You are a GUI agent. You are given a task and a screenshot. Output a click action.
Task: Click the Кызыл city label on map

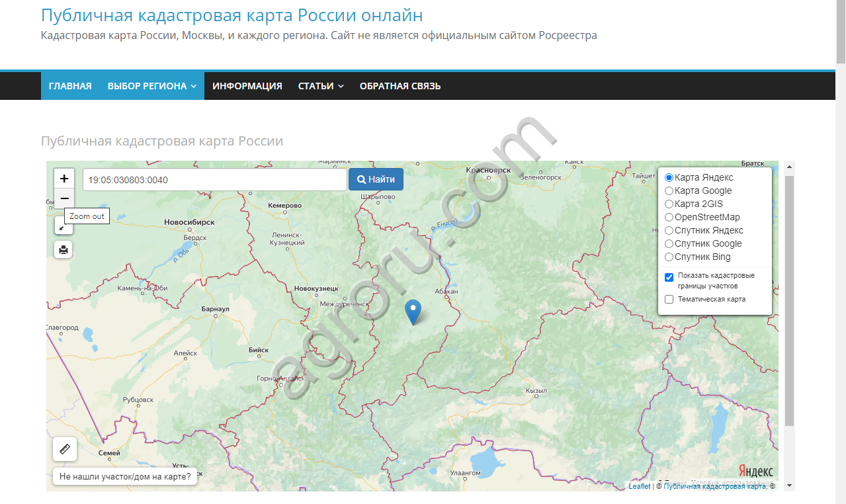click(x=536, y=391)
